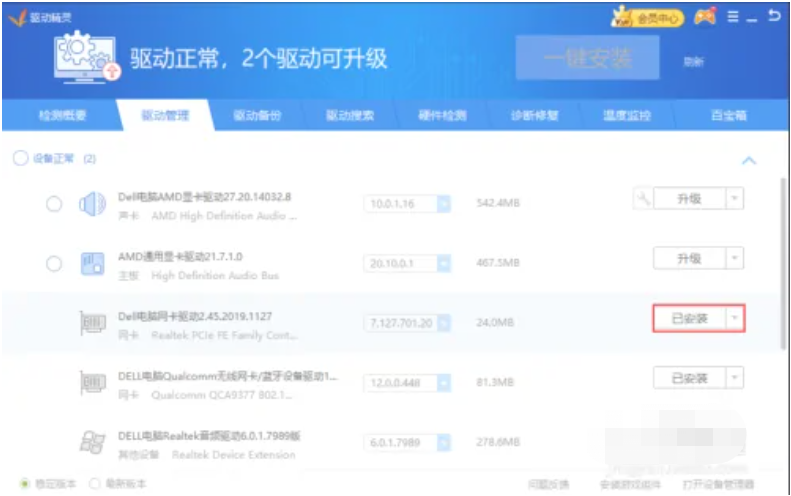Click the 542.4MB size value
The width and height of the screenshot is (791, 496).
[x=498, y=203]
